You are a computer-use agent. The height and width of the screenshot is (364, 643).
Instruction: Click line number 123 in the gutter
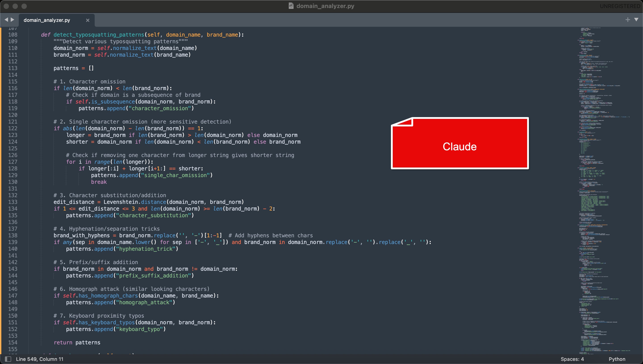point(13,135)
